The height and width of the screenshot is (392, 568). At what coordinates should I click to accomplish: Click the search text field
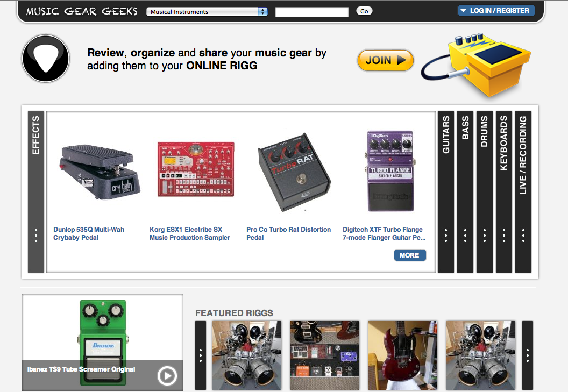point(312,12)
